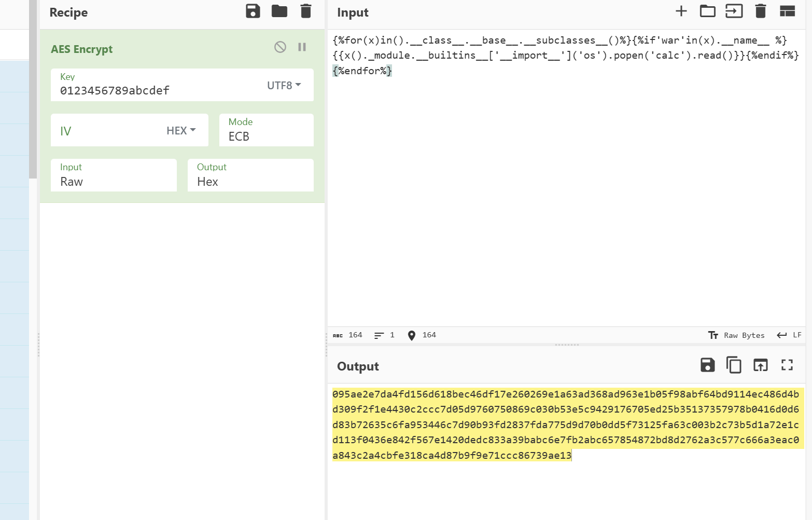Copy raw output to clipboard
This screenshot has height=520, width=812.
point(734,365)
